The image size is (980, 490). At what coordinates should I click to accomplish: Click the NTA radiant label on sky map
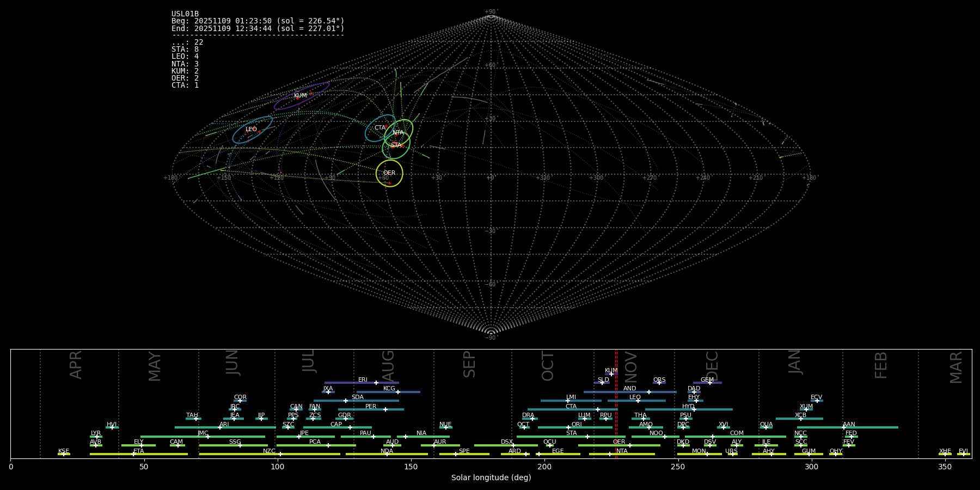coord(398,133)
